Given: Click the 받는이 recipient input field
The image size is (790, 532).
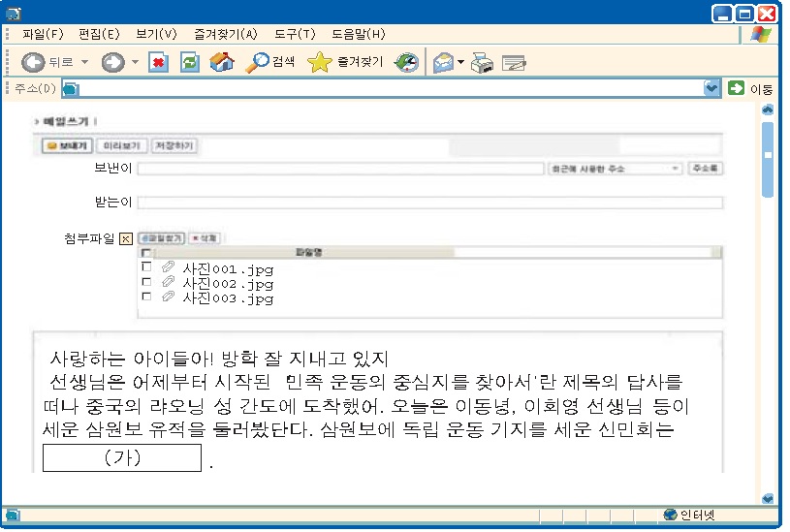Looking at the screenshot, I should click(429, 203).
